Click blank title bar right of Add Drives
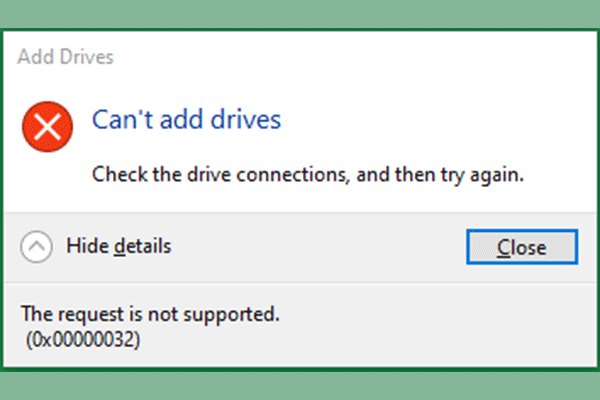 click(350, 56)
